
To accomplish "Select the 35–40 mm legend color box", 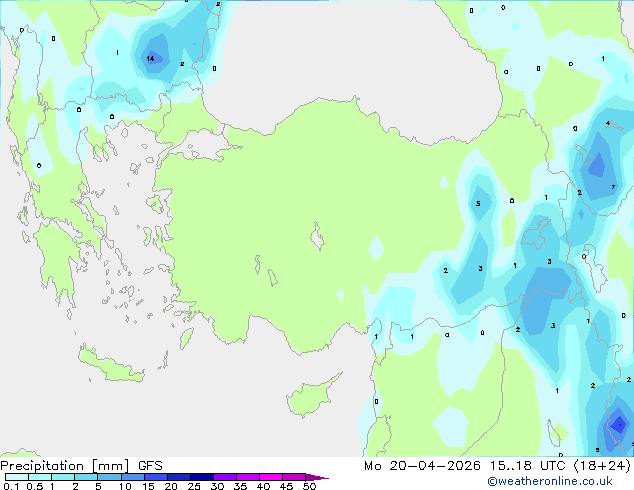I will click(247, 477).
